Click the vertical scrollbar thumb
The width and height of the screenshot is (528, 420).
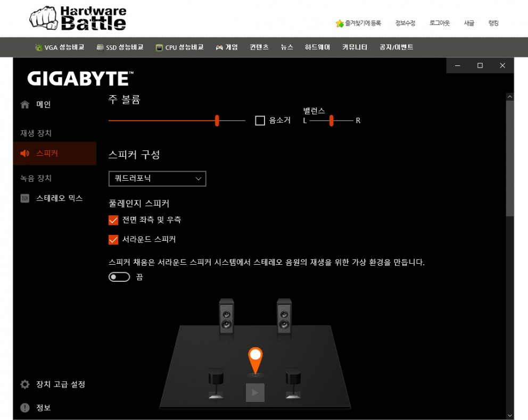[x=510, y=158]
